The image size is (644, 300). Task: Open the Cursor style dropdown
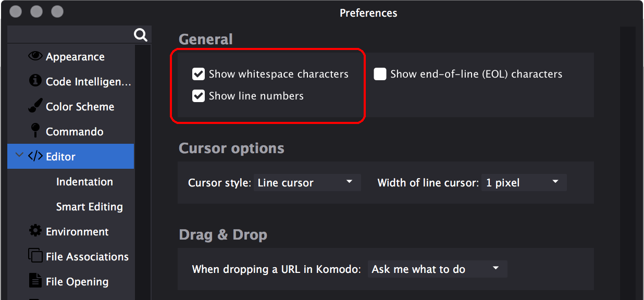tap(307, 183)
